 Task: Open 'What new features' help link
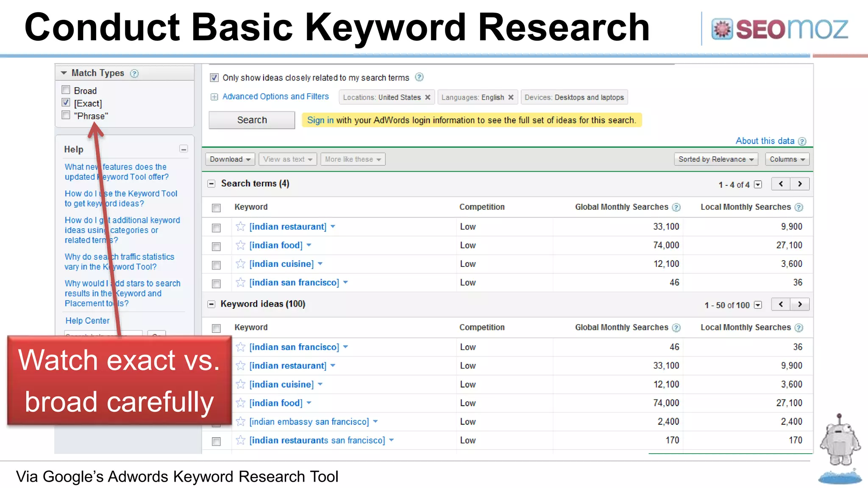coord(117,172)
